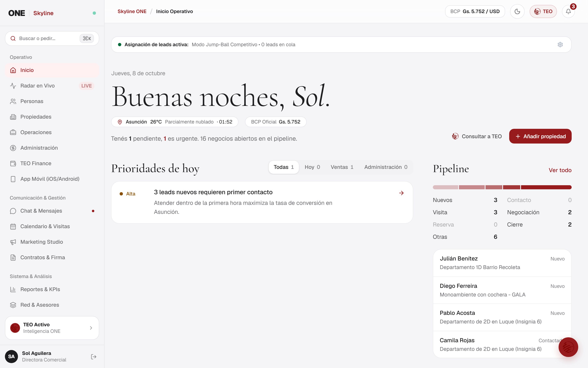
Task: Open Red & Asesores layers icon
Action: tap(13, 305)
